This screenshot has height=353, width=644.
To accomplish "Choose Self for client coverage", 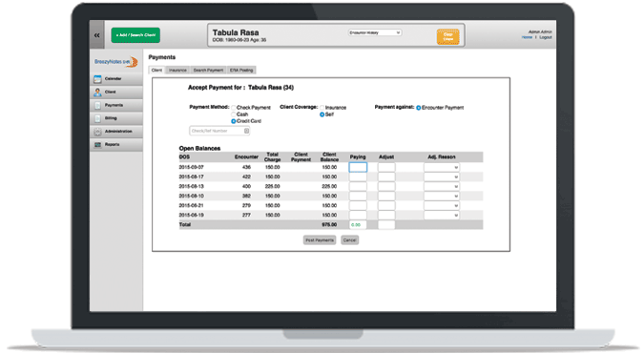I will click(x=322, y=114).
